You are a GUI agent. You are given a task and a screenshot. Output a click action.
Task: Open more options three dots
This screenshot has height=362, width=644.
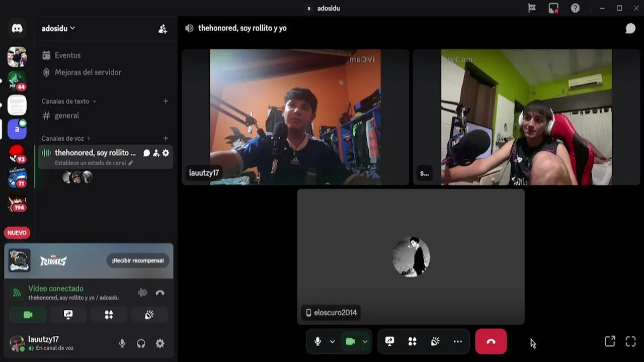coord(457,341)
